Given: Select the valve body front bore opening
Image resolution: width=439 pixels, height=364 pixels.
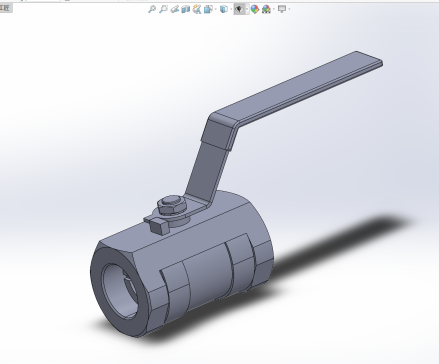Looking at the screenshot, I should [x=120, y=291].
